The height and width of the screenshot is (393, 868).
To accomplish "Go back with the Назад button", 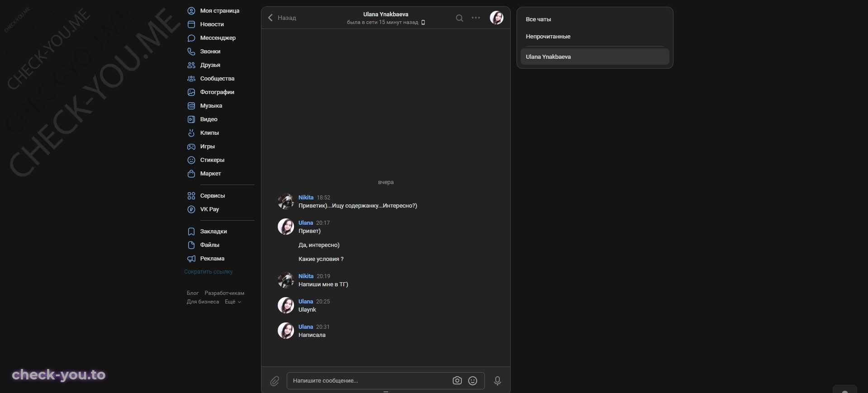I will (282, 18).
